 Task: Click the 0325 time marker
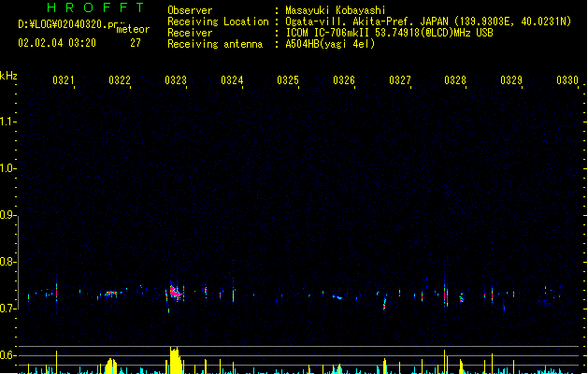[288, 80]
